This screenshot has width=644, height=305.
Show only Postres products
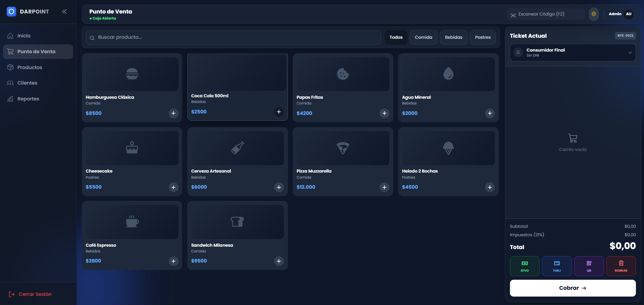click(482, 37)
